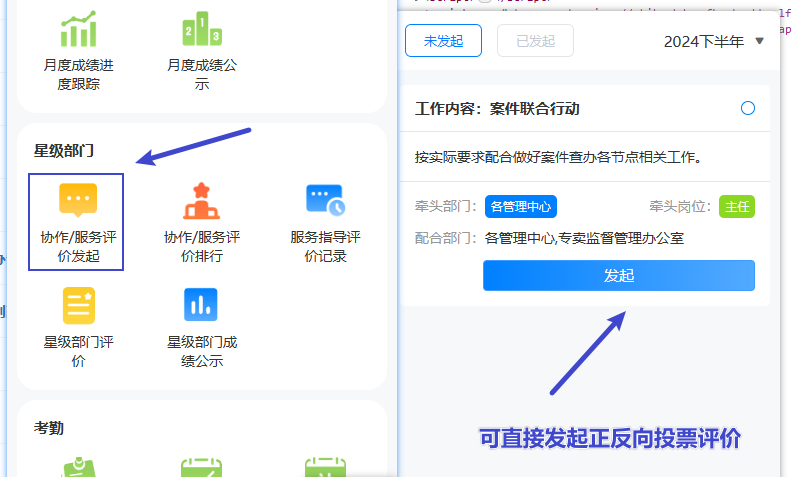Click middle calendar icon under 考勤
Viewport: 791px width, 477px height.
[201, 467]
